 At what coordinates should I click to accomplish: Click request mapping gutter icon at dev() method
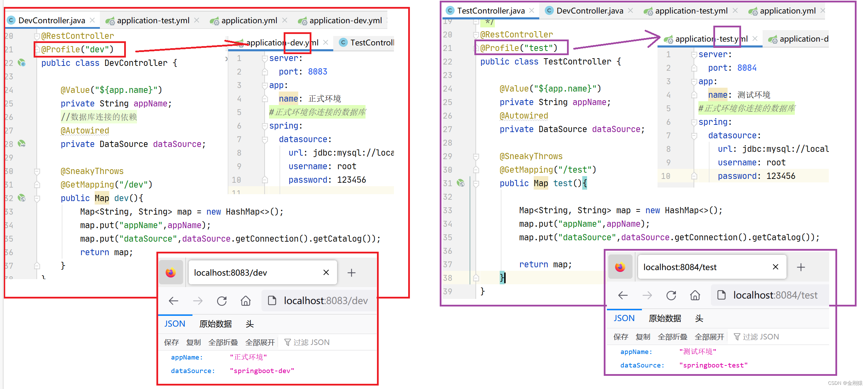22,198
